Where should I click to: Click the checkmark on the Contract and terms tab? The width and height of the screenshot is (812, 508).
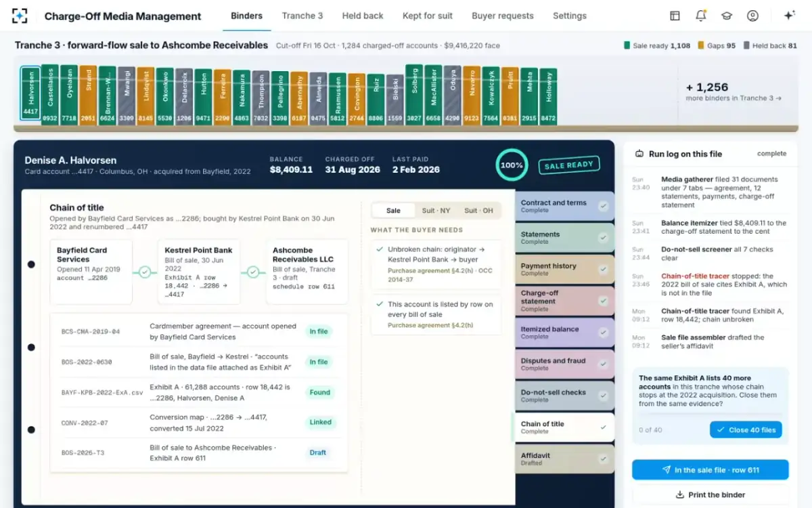click(603, 206)
